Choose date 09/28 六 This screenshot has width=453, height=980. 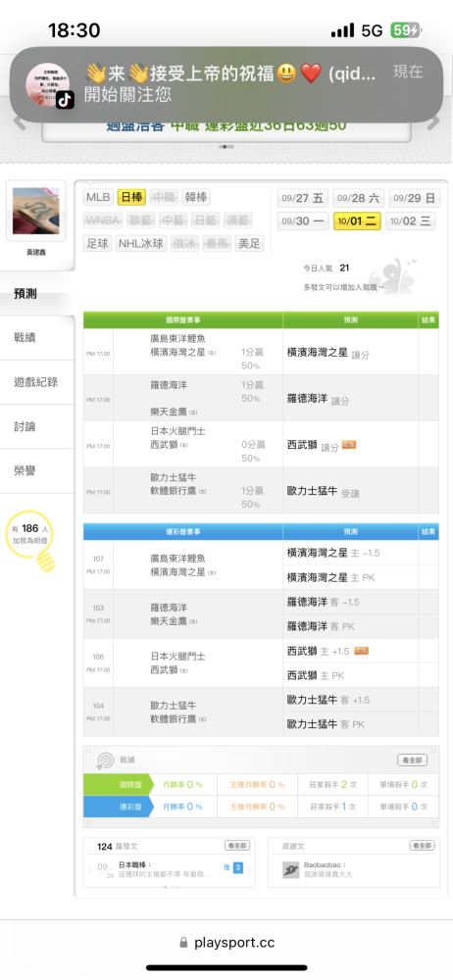[359, 198]
